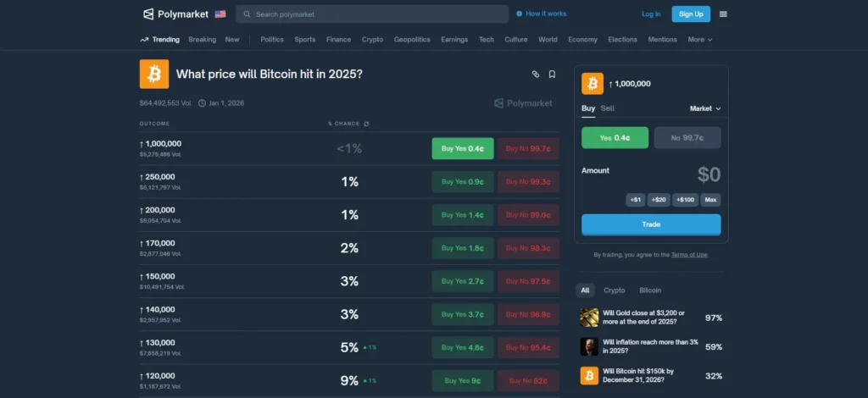Expand the Market order type dropdown
This screenshot has height=398, width=868.
(x=705, y=108)
